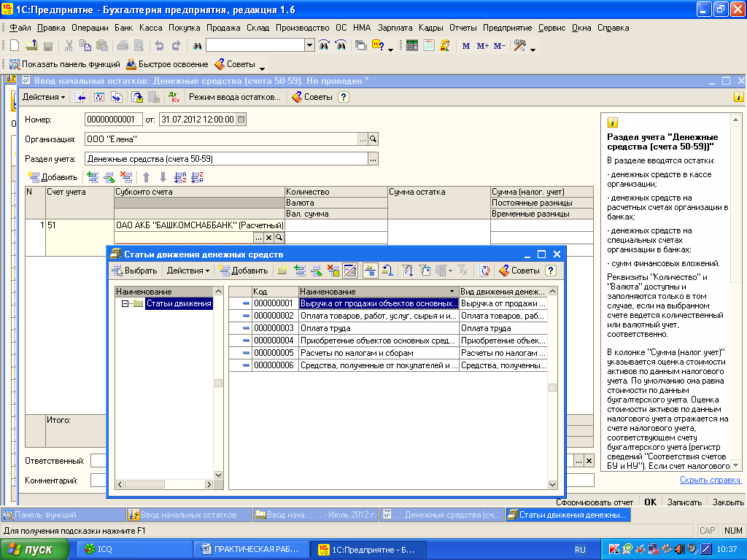The width and height of the screenshot is (747, 560).
Task: Click the refresh icon in the cash-flow dialog
Action: 484,271
